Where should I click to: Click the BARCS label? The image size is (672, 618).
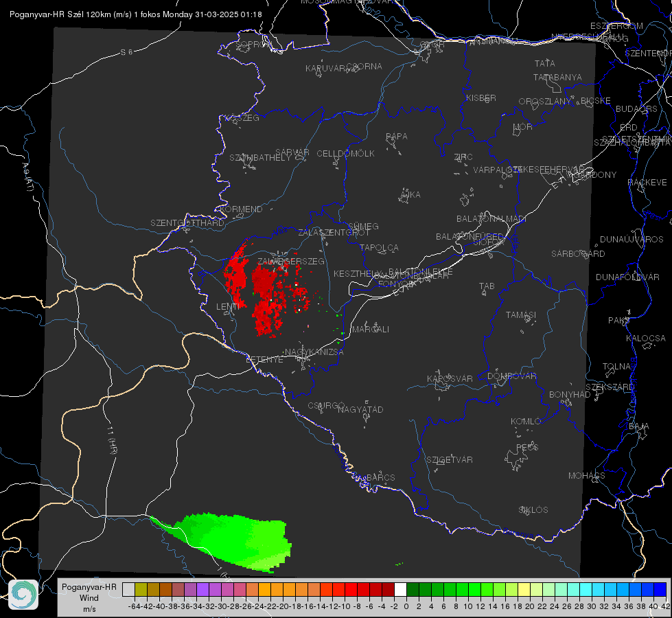380,477
